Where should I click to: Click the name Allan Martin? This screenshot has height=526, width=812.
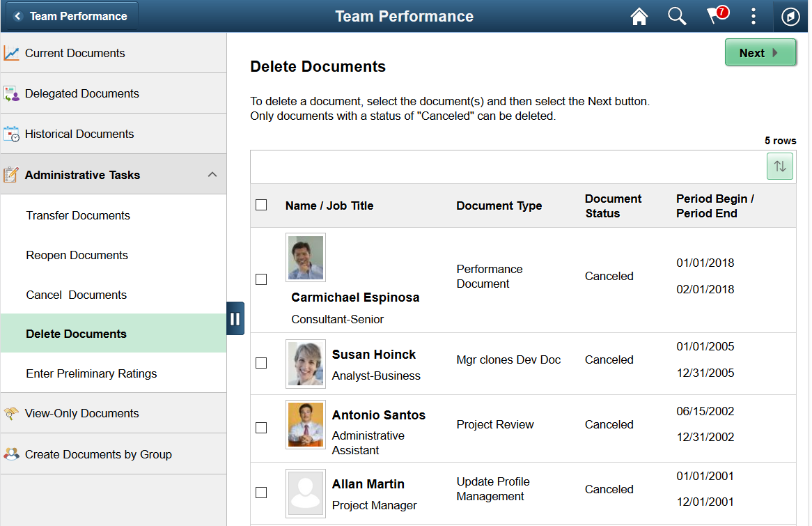point(368,484)
